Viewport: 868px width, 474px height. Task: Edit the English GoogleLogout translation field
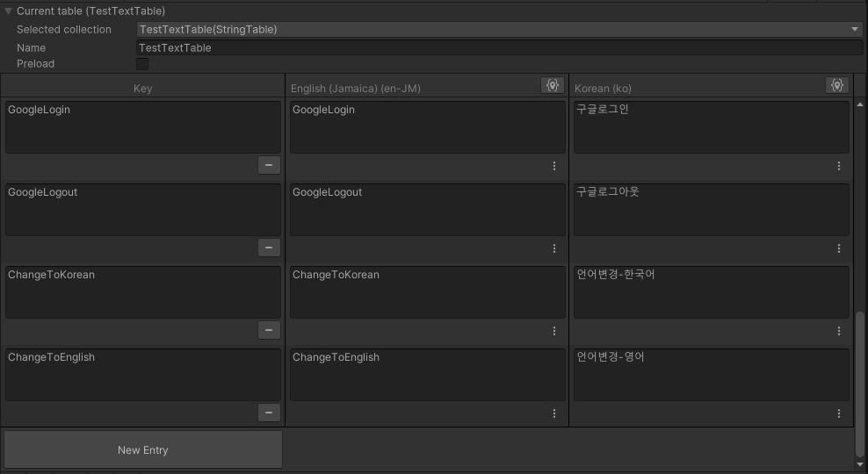click(x=428, y=210)
